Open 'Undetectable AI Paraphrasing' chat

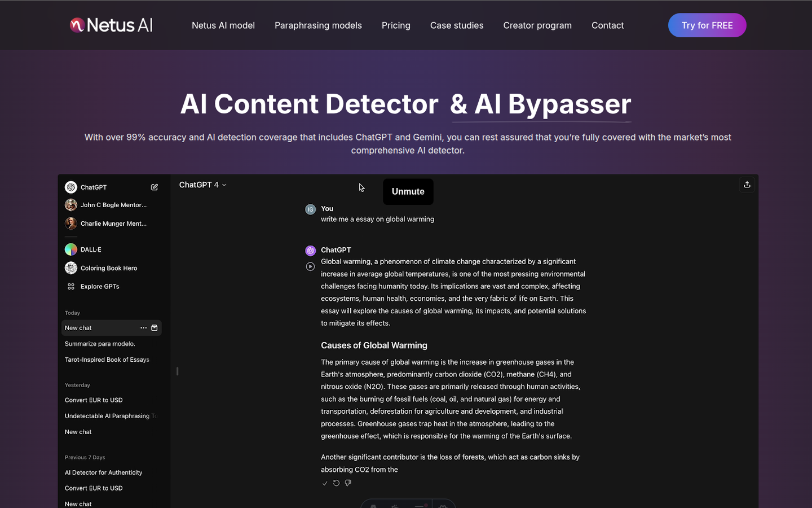[111, 416]
